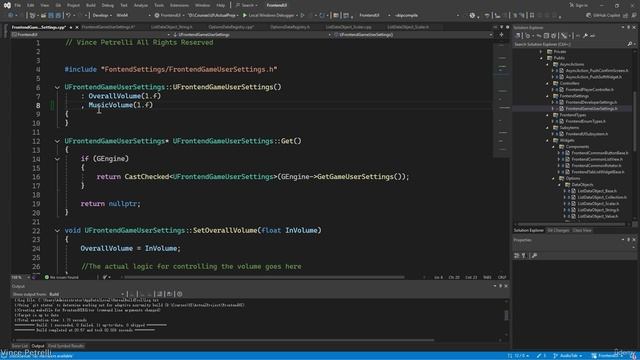The width and height of the screenshot is (640, 360).
Task: Click the Save All icon in toolbar
Action: click(x=58, y=15)
